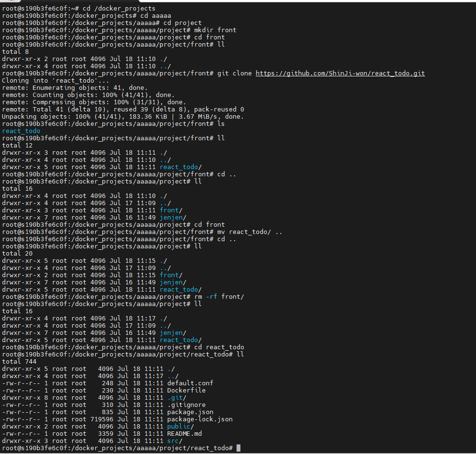Select the 'cd /docker_projects' command text

[x=119, y=9]
